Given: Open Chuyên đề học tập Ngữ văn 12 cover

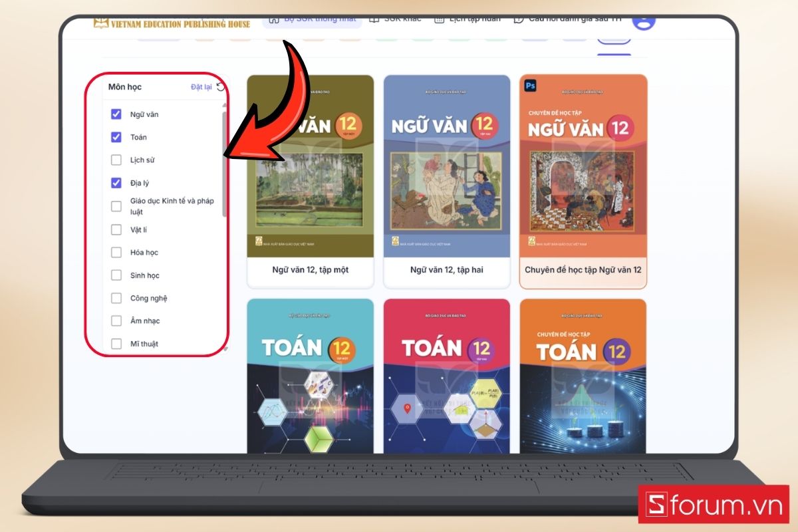Looking at the screenshot, I should 583,166.
